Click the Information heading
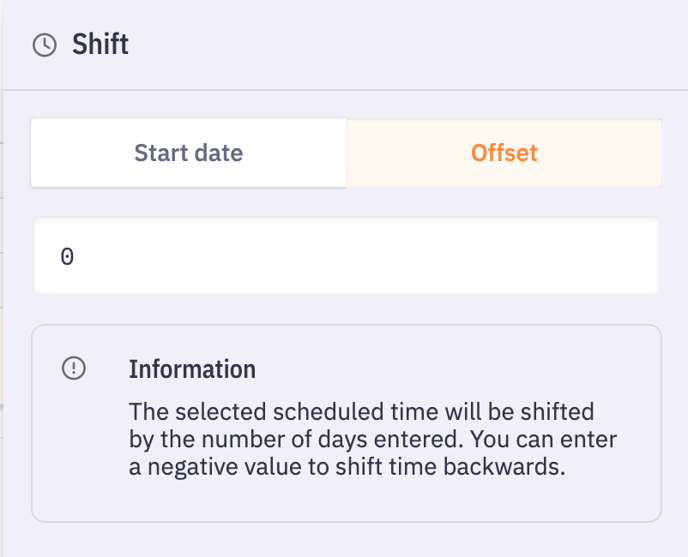The width and height of the screenshot is (688, 557). (192, 369)
